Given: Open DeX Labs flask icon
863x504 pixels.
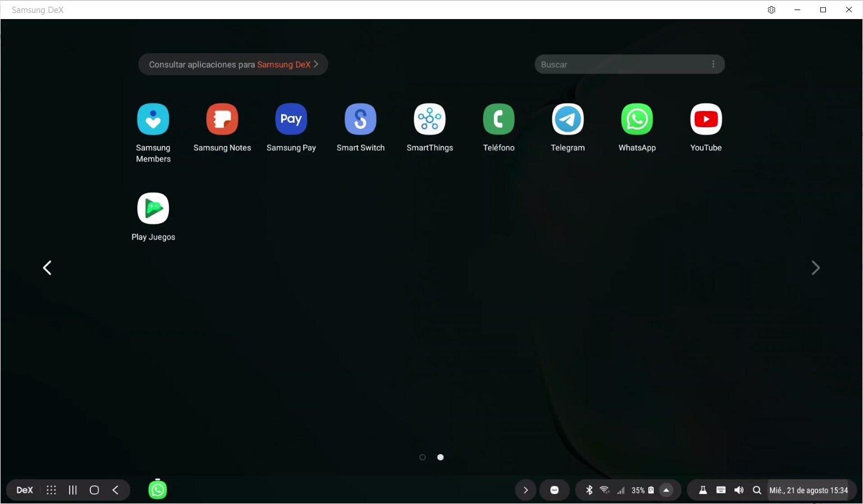Looking at the screenshot, I should [703, 490].
